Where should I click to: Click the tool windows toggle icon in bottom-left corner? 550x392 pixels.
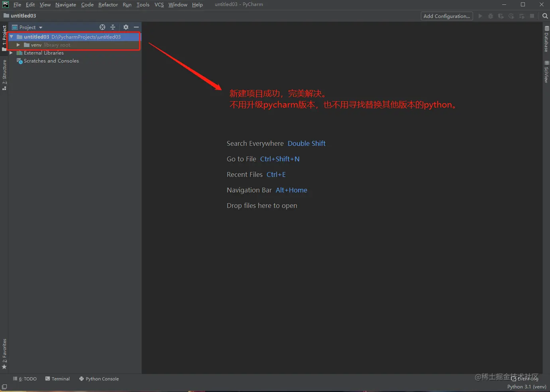pyautogui.click(x=4, y=387)
